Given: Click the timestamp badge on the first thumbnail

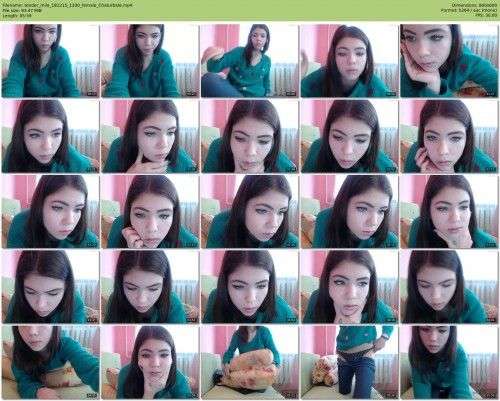Looking at the screenshot, I should 92,94.
